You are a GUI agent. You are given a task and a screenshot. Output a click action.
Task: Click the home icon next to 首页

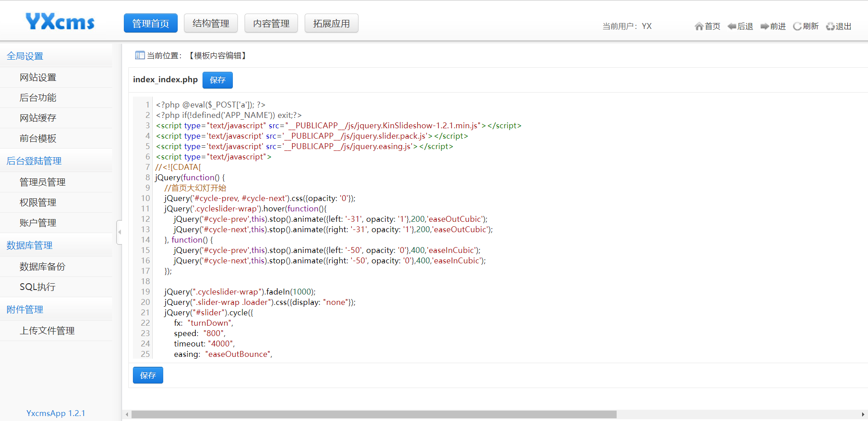699,26
